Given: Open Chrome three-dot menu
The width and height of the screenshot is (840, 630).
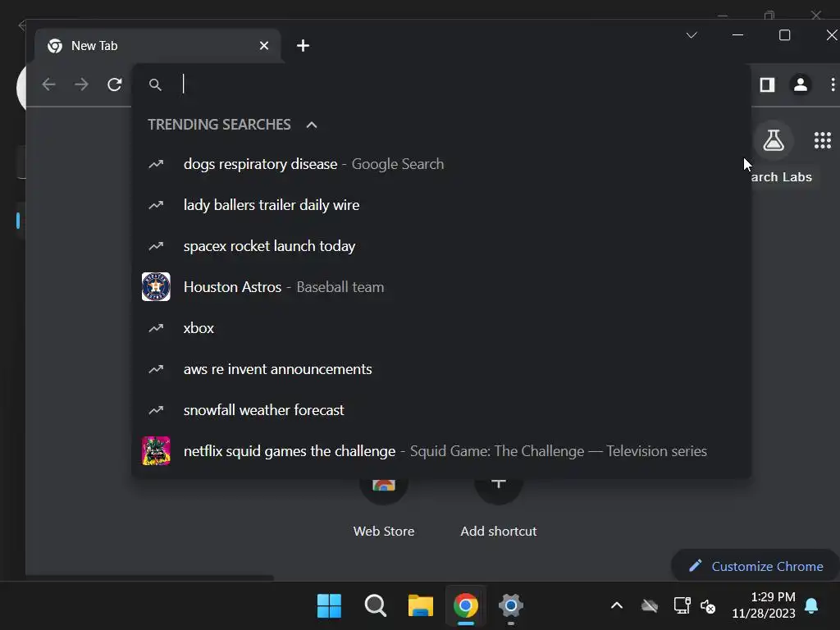Looking at the screenshot, I should (x=833, y=84).
